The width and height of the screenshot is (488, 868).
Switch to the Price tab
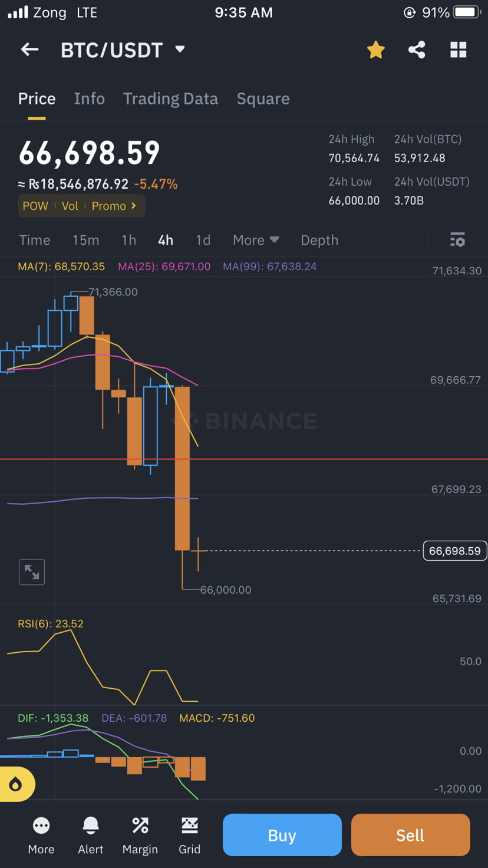(x=37, y=98)
